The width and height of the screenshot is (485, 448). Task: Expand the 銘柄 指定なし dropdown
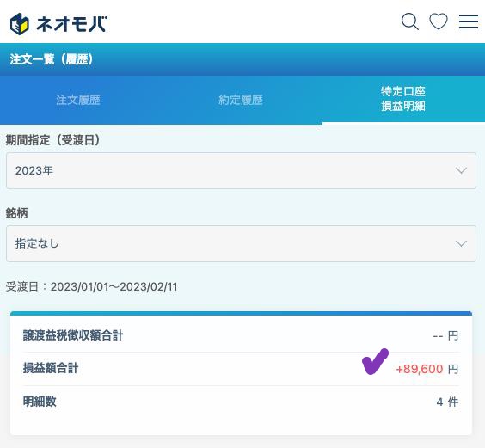pyautogui.click(x=241, y=244)
